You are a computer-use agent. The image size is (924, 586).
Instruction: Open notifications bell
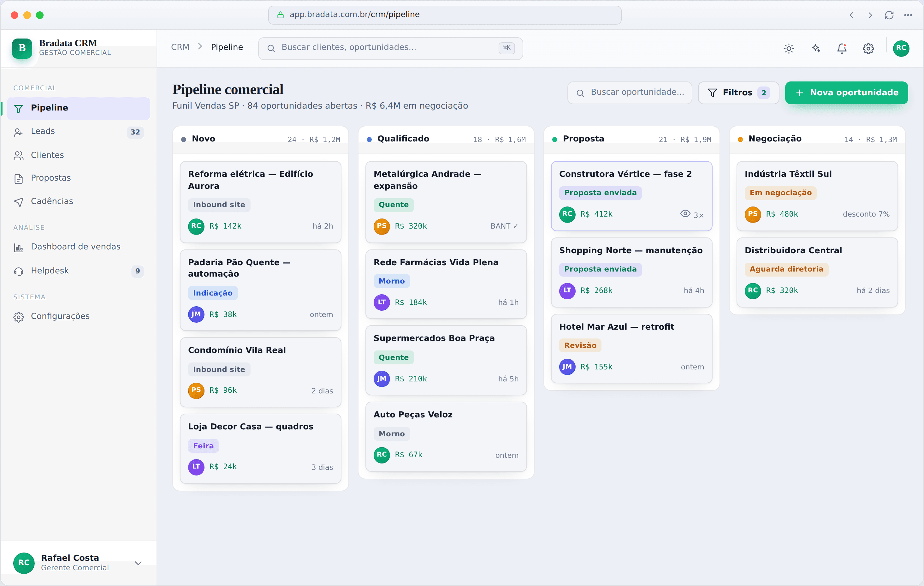pyautogui.click(x=842, y=48)
